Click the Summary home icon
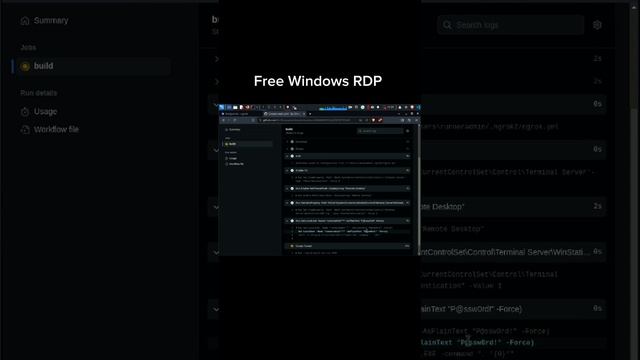Screen dimensions: 640x360 click(25, 20)
